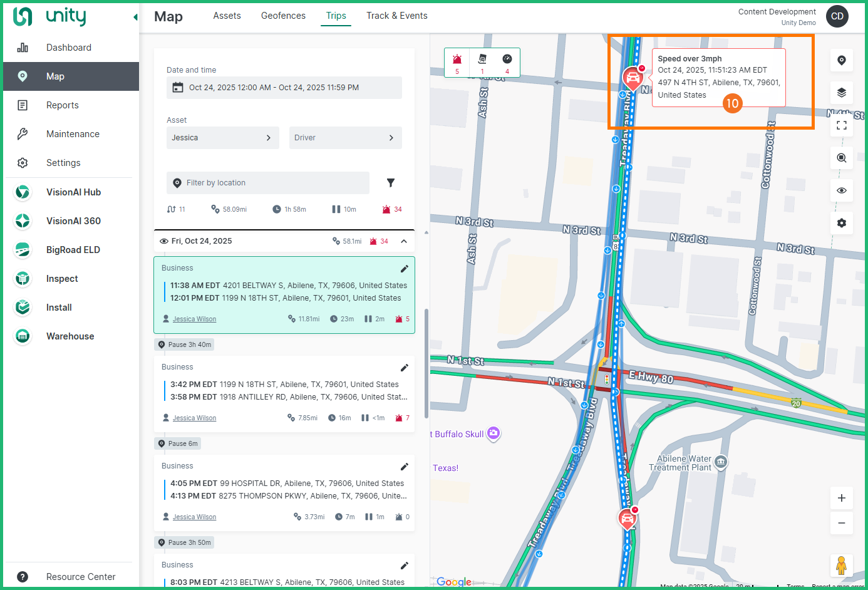Switch to the Geofences tab
The image size is (868, 590).
tap(283, 16)
